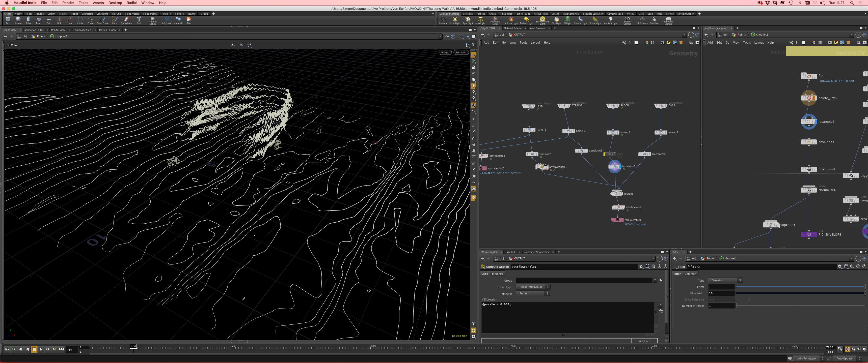868x363 pixels.
Task: Select the Spot Light tool
Action: click(468, 20)
